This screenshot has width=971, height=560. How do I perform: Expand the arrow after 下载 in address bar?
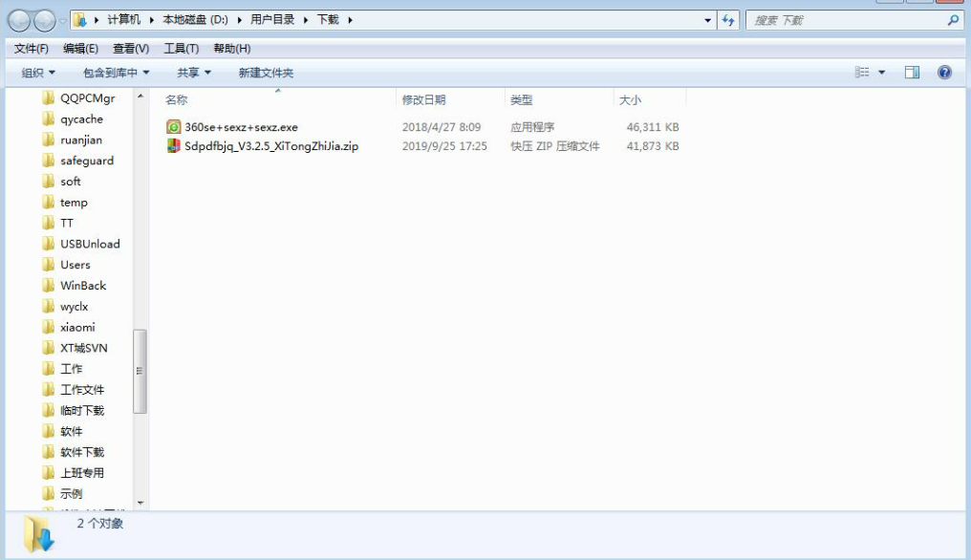point(350,20)
